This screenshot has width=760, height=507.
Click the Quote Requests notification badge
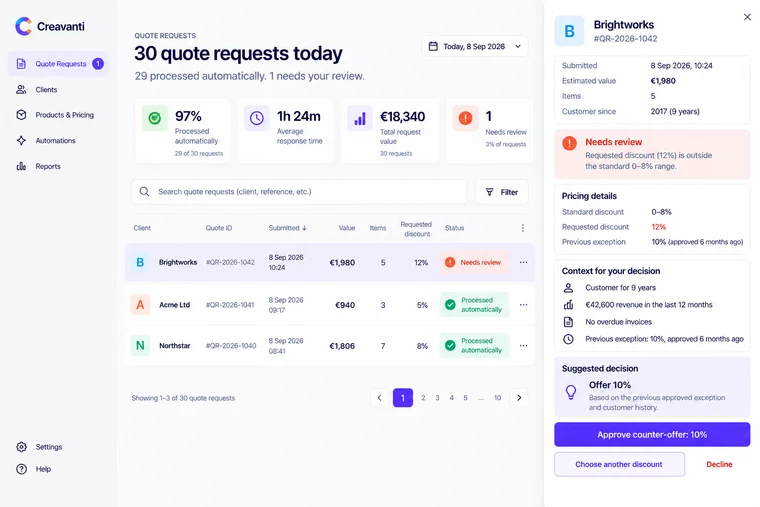(x=98, y=64)
